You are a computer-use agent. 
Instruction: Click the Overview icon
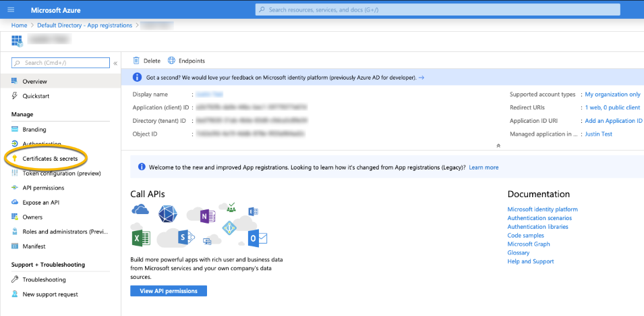(x=14, y=81)
